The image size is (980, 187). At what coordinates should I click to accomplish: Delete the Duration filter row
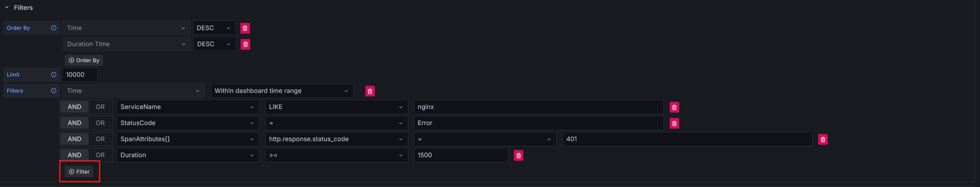[x=518, y=155]
